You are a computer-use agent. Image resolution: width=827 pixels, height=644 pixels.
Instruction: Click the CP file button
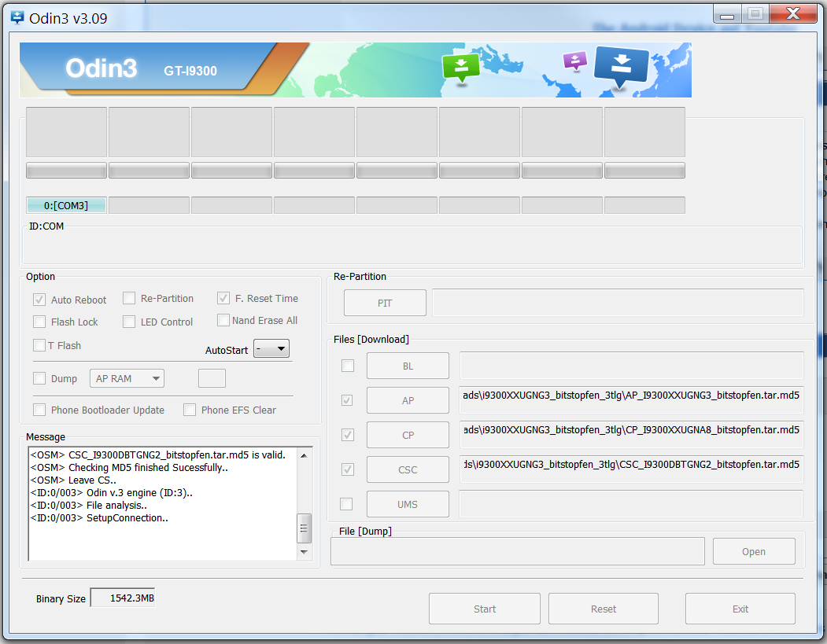(x=408, y=436)
